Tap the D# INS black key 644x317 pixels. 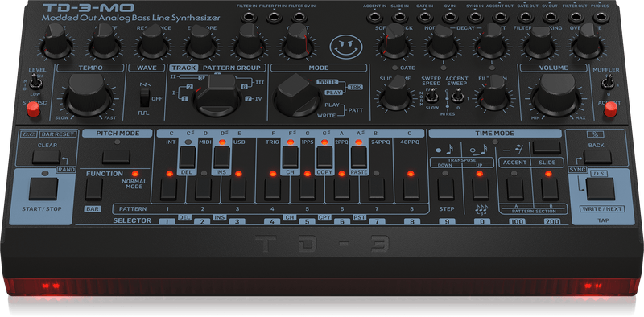click(222, 158)
